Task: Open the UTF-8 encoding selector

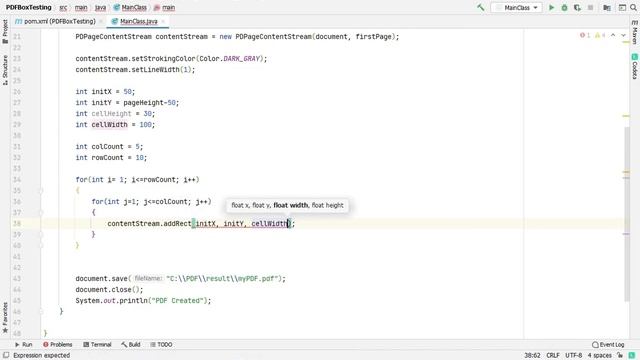Action: pyautogui.click(x=573, y=356)
